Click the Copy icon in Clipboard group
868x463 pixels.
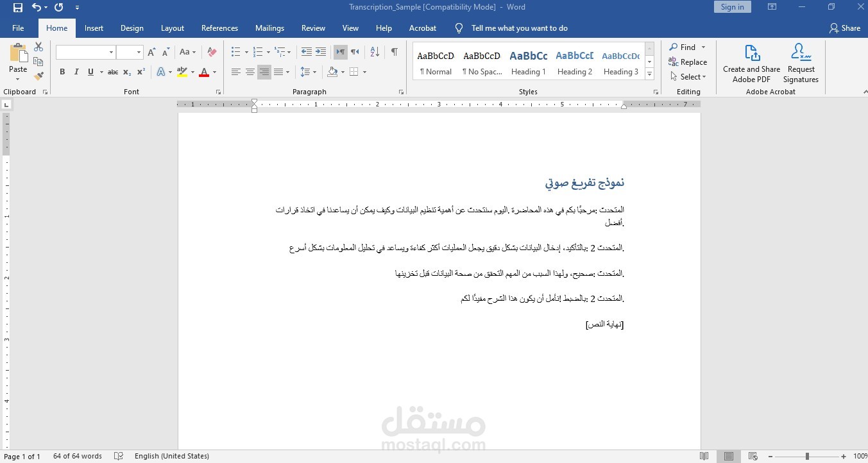[38, 62]
